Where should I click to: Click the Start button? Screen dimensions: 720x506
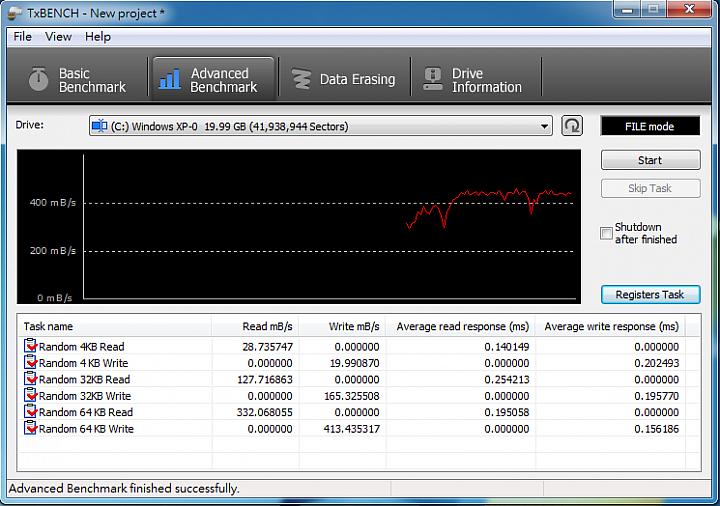tap(651, 160)
